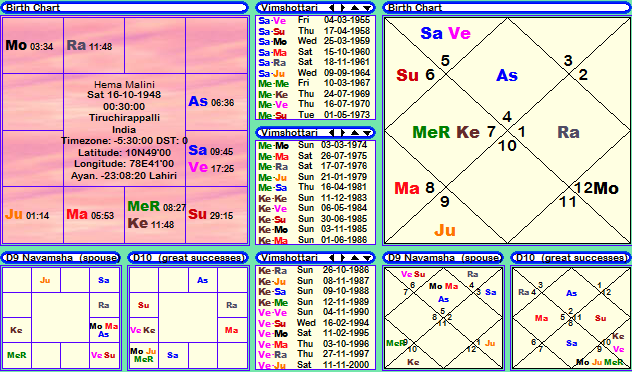Click up triangle in top Vimshottari header

tap(354, 8)
